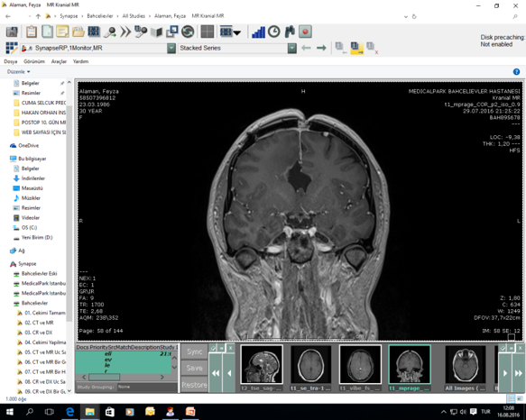Image resolution: width=526 pixels, height=420 pixels.
Task: Click the highlighted yellow series copy icon
Action: point(356,49)
